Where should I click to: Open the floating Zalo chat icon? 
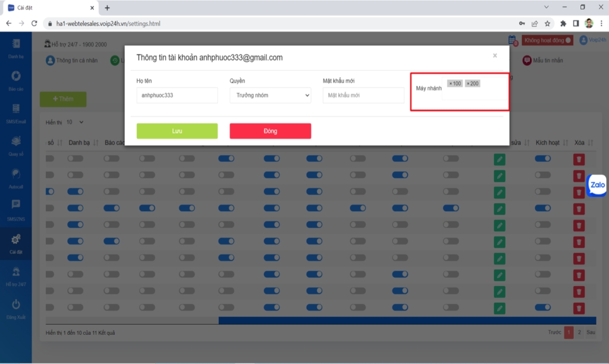pyautogui.click(x=597, y=185)
